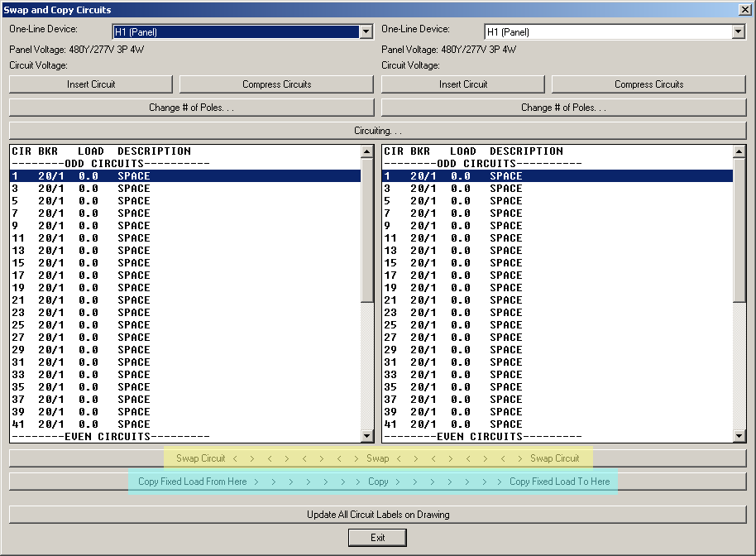Click the Copy Fixed Load button
The width and height of the screenshot is (756, 556).
point(378,482)
